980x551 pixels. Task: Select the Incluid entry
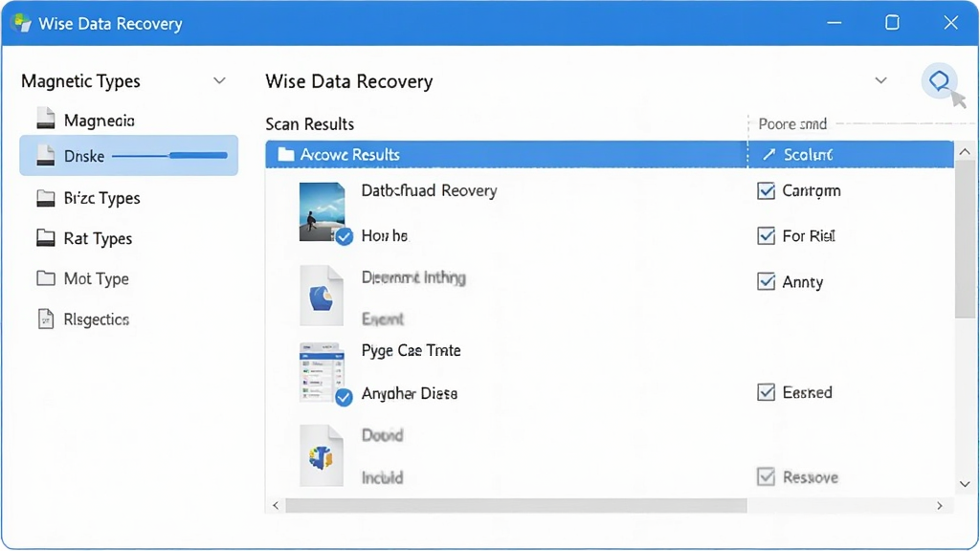382,478
